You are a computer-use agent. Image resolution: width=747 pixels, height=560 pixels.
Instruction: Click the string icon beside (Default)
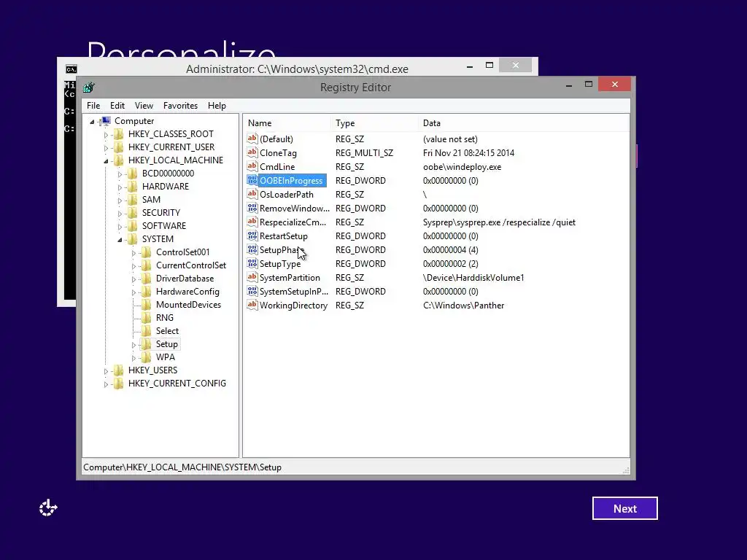click(252, 139)
